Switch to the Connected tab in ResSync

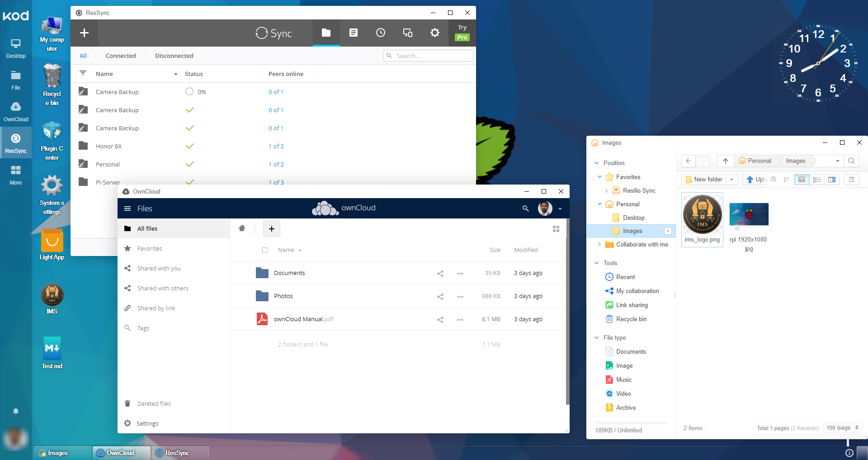pos(121,56)
